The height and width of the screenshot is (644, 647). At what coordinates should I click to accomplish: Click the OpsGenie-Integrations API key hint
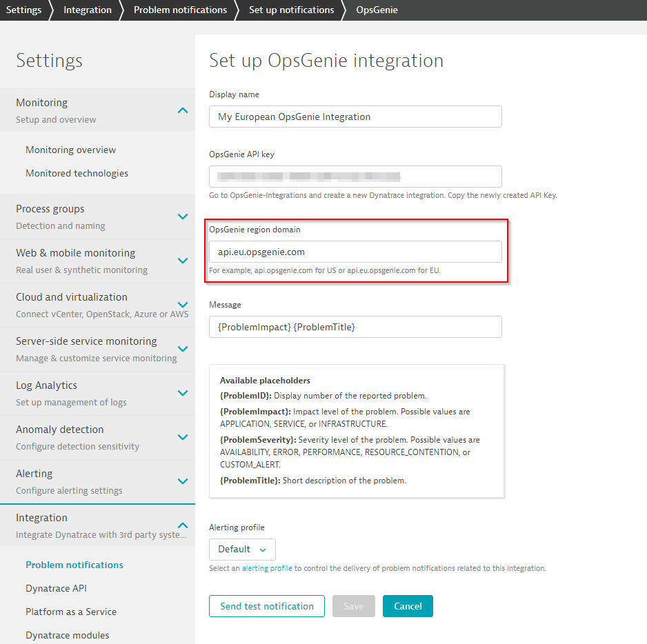click(x=383, y=195)
